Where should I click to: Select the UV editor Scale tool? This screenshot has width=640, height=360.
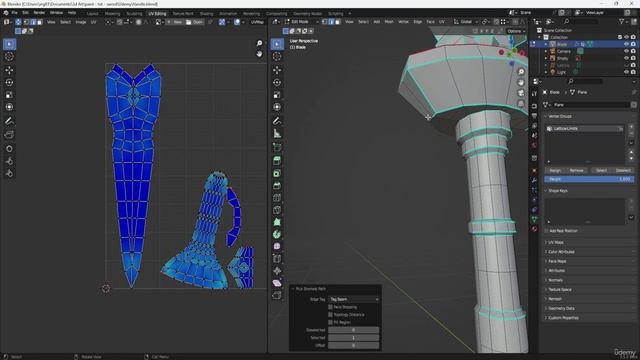point(9,95)
